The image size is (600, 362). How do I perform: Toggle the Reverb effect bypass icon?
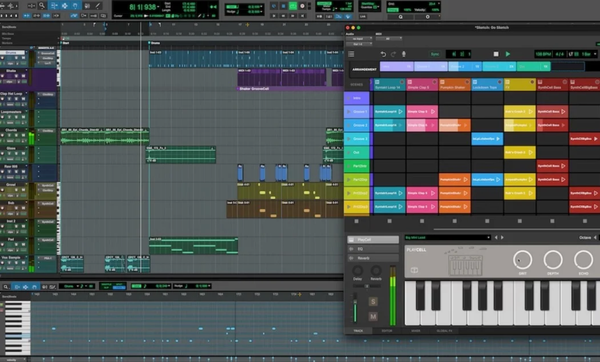(351, 258)
